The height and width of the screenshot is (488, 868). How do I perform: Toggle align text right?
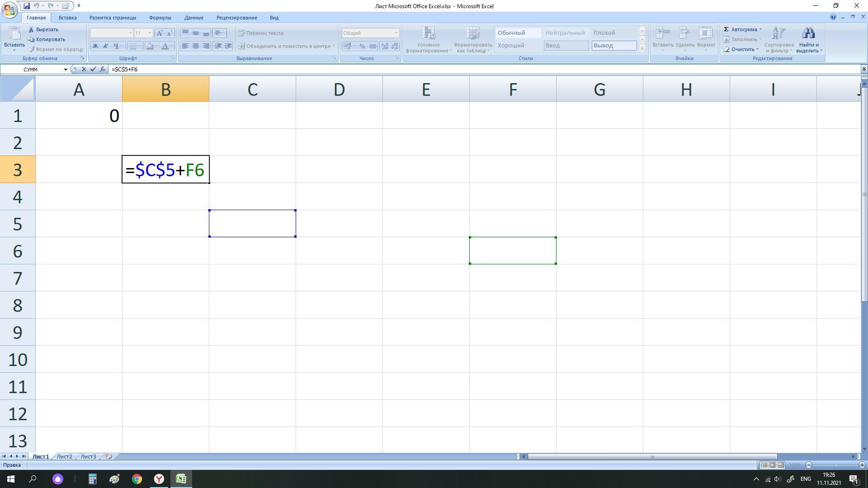pos(206,46)
